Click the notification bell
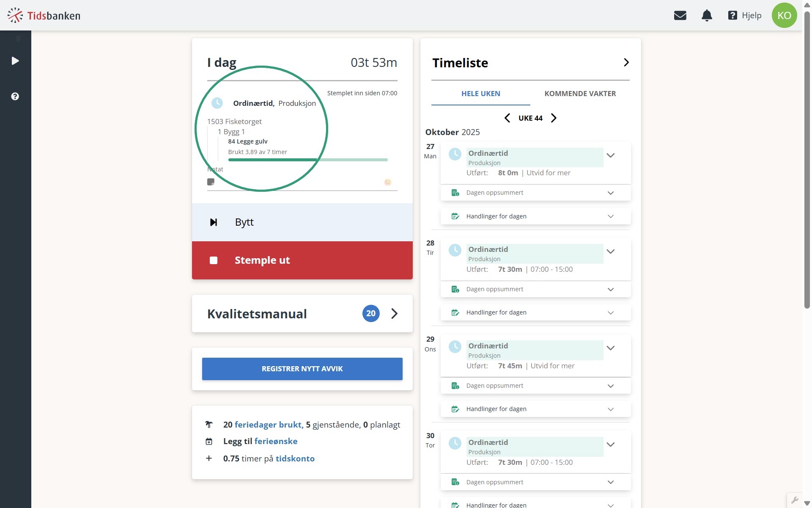The height and width of the screenshot is (508, 812). coord(707,15)
